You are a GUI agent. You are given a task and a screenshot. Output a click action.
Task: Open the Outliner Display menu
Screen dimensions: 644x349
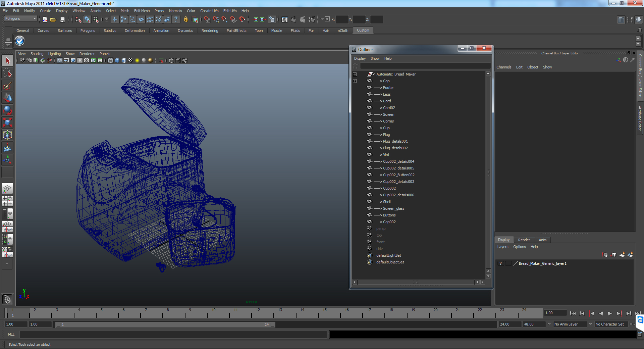pyautogui.click(x=360, y=58)
